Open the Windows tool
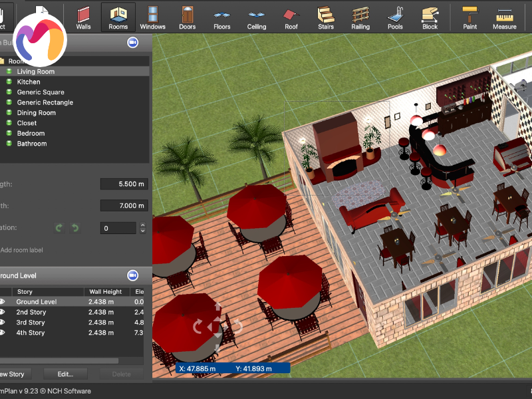532x399 pixels. [x=152, y=17]
